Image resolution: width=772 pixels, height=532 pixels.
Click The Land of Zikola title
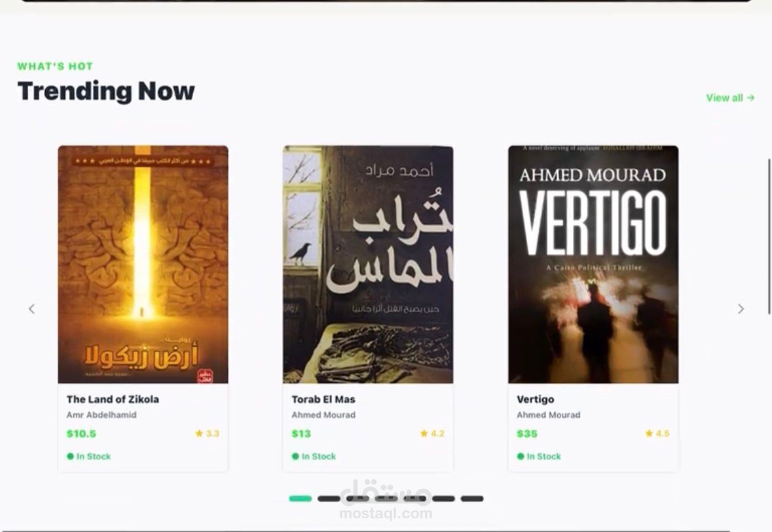(113, 399)
